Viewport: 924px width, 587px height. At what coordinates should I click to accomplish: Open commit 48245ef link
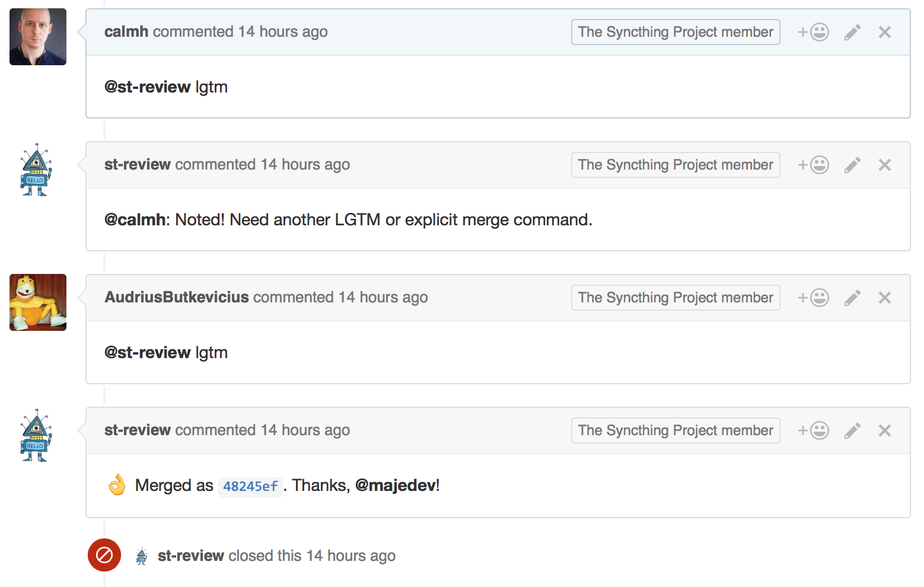250,486
